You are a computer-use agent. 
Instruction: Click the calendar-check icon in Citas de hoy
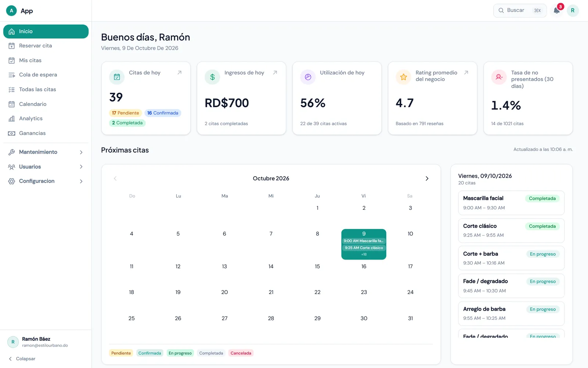pyautogui.click(x=117, y=77)
